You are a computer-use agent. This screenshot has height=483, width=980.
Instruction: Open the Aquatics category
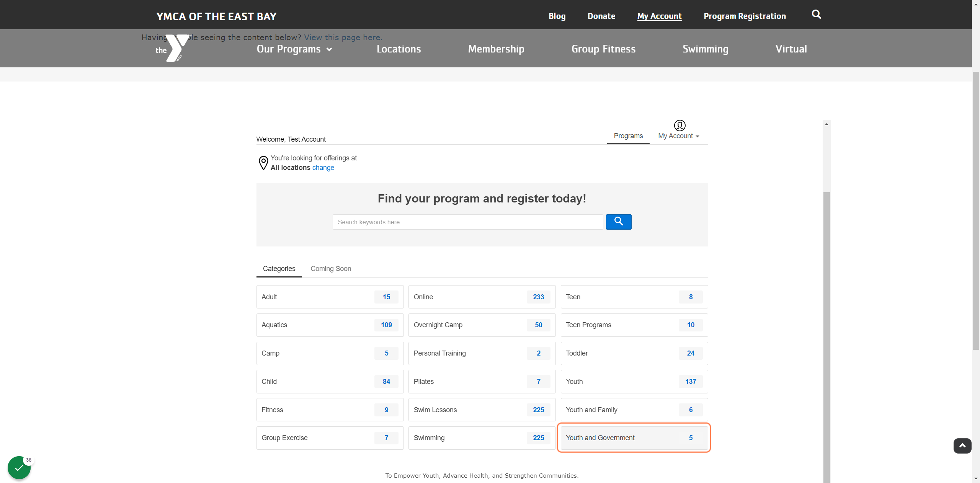click(x=330, y=325)
